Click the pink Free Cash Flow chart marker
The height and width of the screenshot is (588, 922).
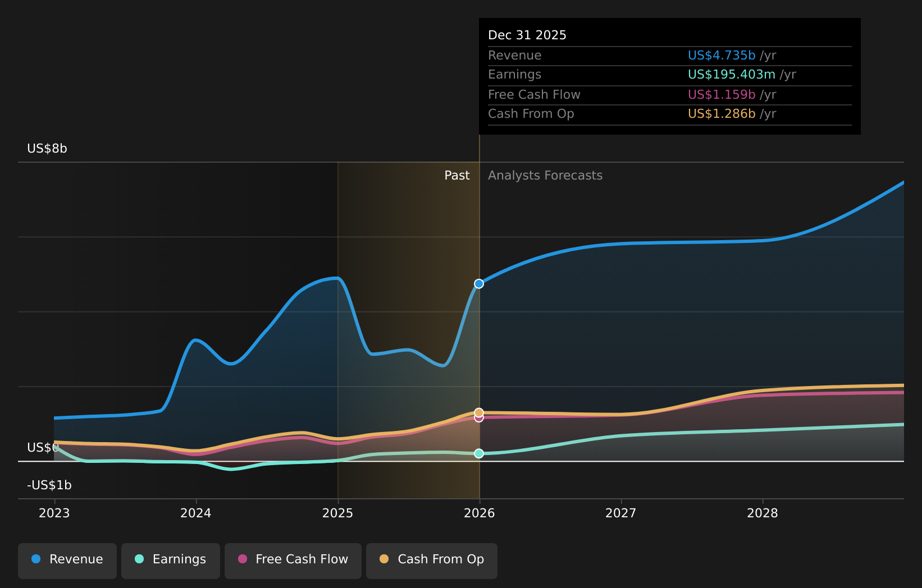(478, 419)
